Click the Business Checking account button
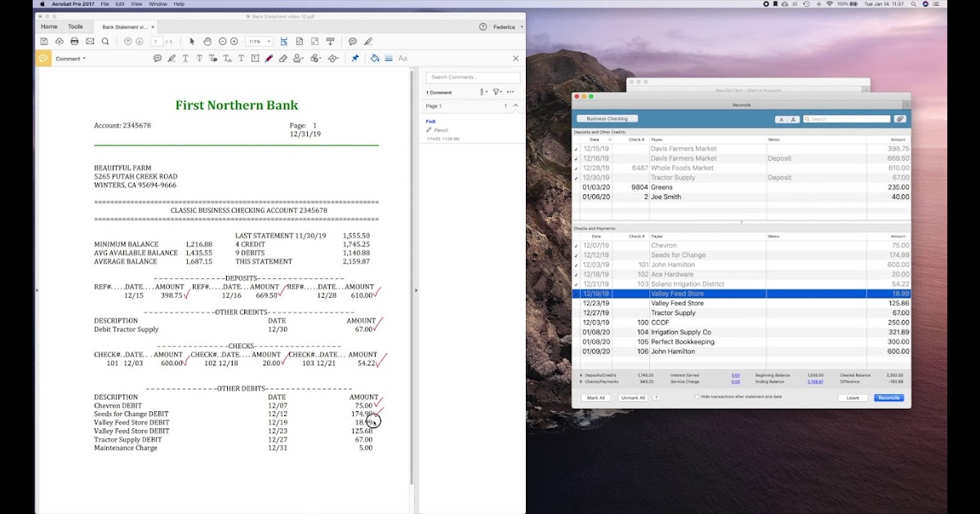 pyautogui.click(x=607, y=119)
